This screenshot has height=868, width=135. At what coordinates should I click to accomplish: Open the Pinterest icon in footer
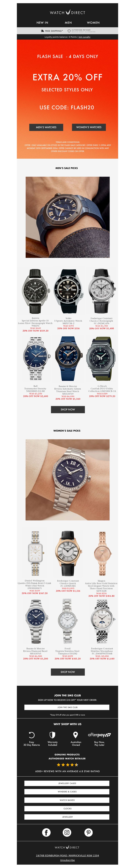point(88,832)
